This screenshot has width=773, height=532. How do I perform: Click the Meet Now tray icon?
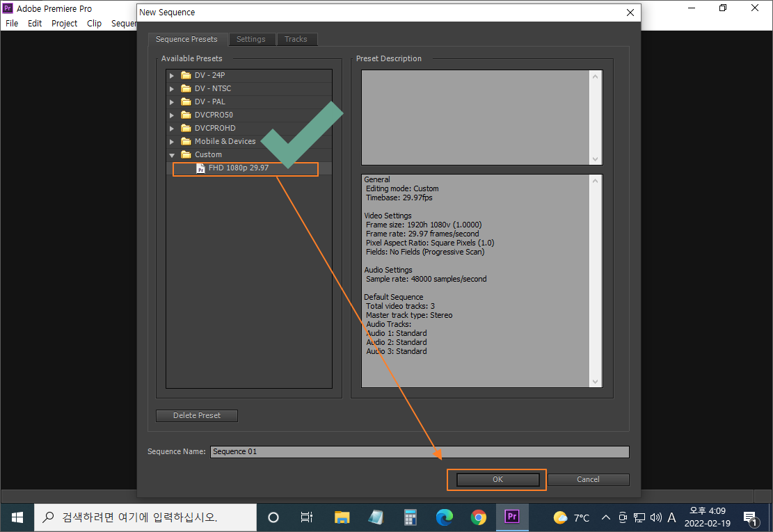(623, 517)
